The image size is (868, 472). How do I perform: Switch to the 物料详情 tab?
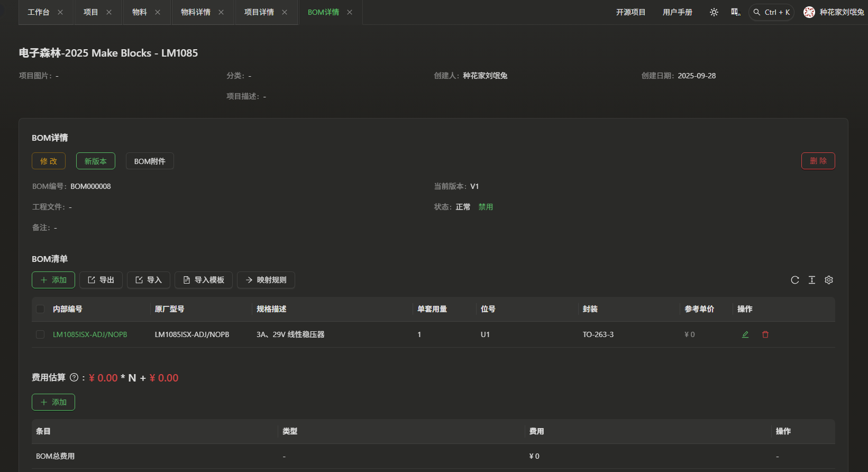(195, 12)
